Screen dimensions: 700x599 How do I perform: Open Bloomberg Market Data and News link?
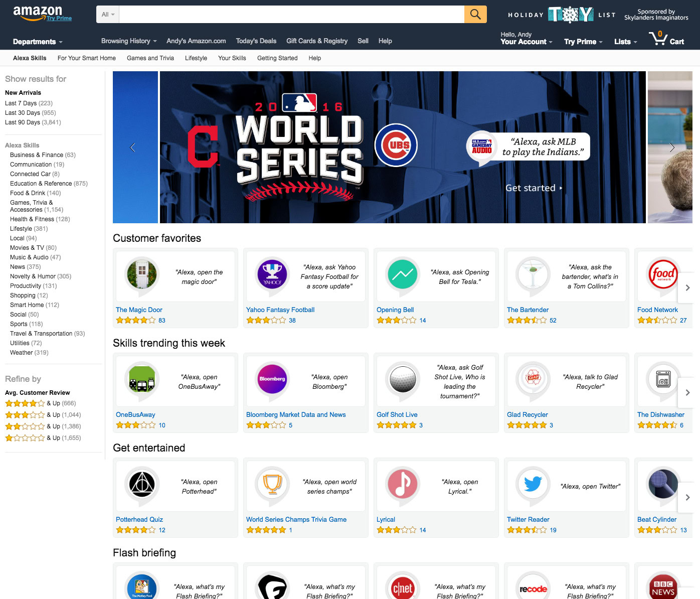click(x=296, y=415)
